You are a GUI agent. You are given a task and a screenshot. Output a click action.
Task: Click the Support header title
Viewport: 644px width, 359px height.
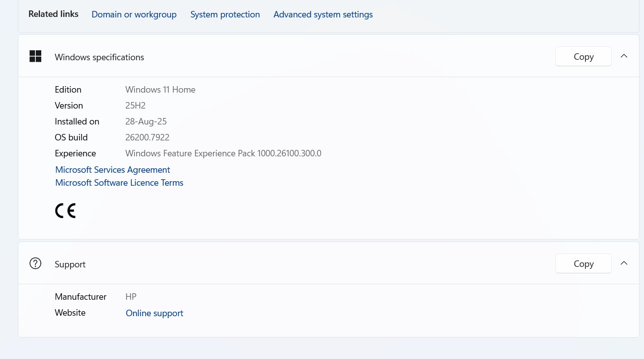(70, 264)
